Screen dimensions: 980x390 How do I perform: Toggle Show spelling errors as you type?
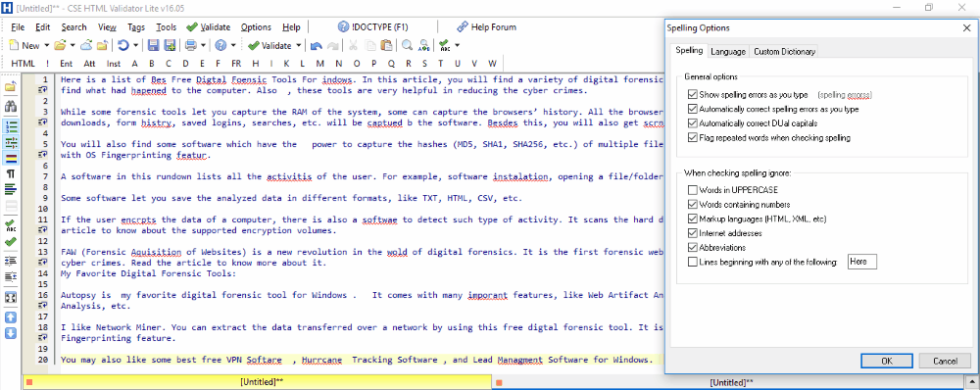692,95
